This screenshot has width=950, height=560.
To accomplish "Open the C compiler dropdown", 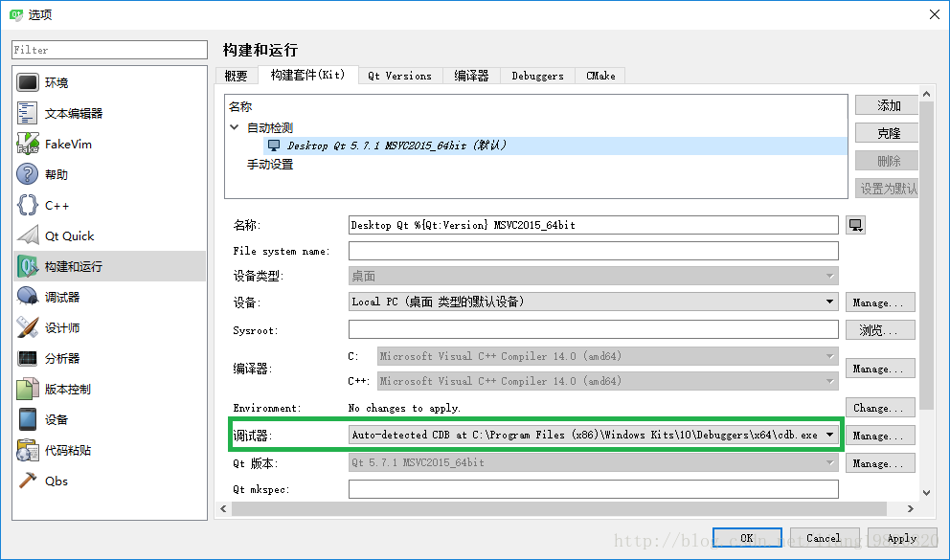I will [x=607, y=356].
